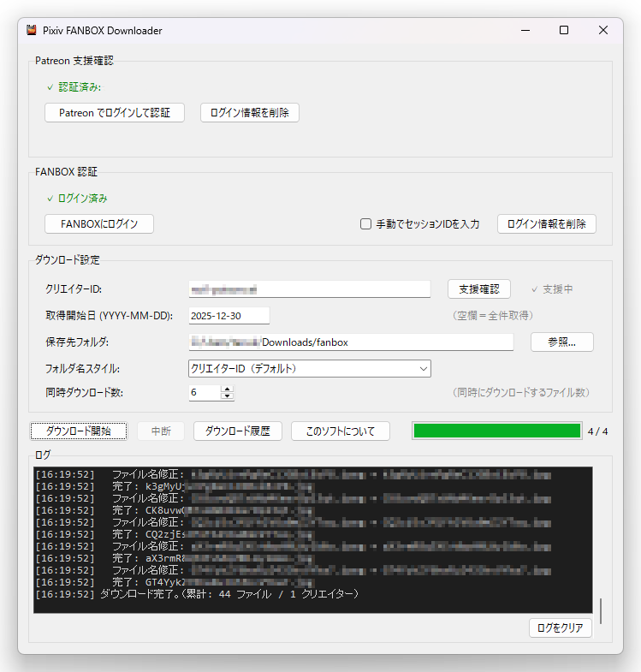The image size is (641, 672).
Task: Click 'Patreon でログインして認証' button
Action: [x=115, y=113]
